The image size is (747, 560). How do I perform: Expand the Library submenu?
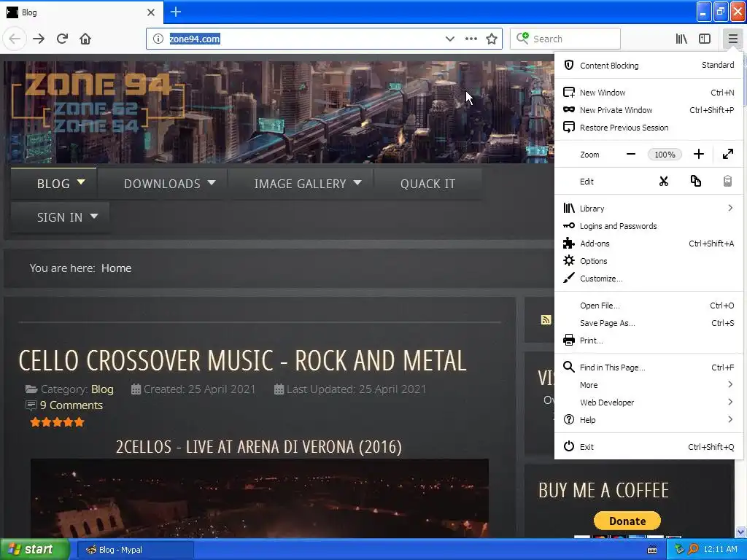(x=649, y=209)
